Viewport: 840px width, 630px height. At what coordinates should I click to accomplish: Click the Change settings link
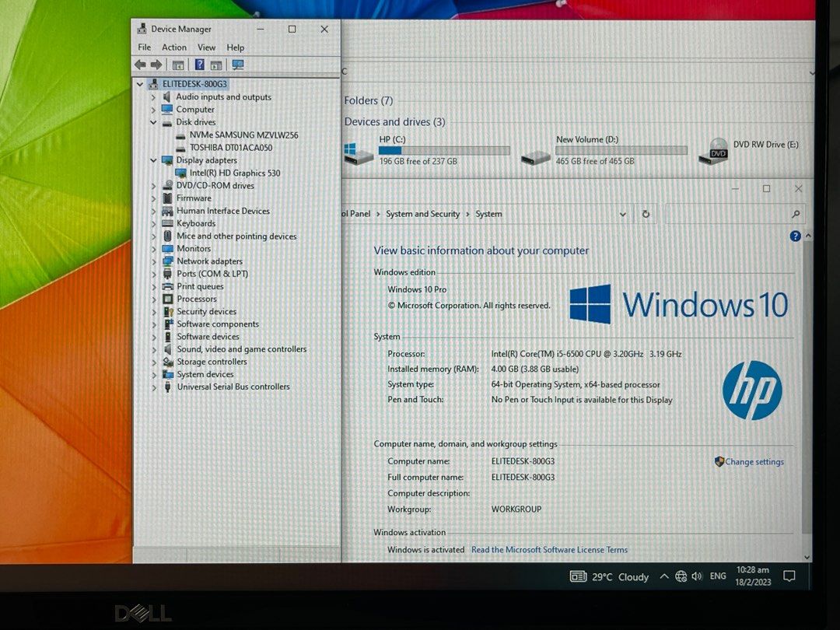[x=754, y=461]
